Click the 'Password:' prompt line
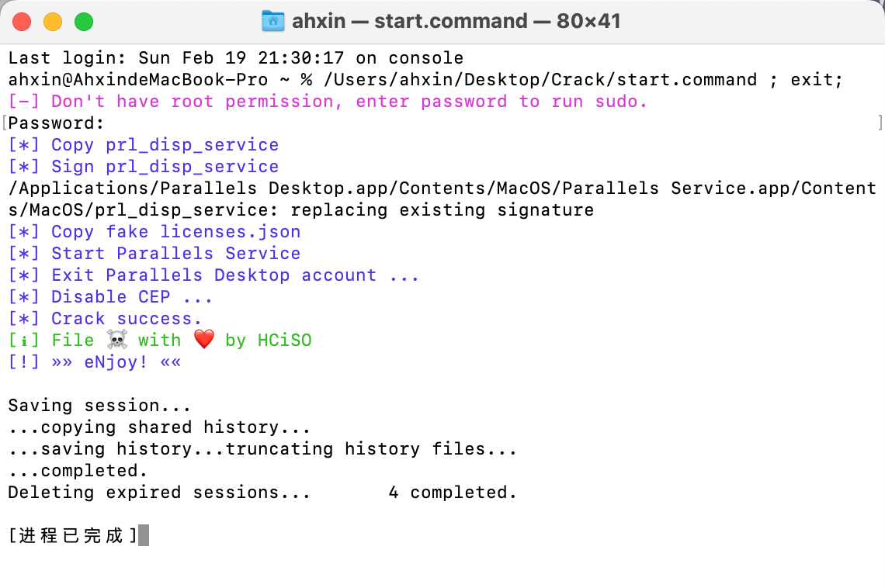 click(57, 123)
